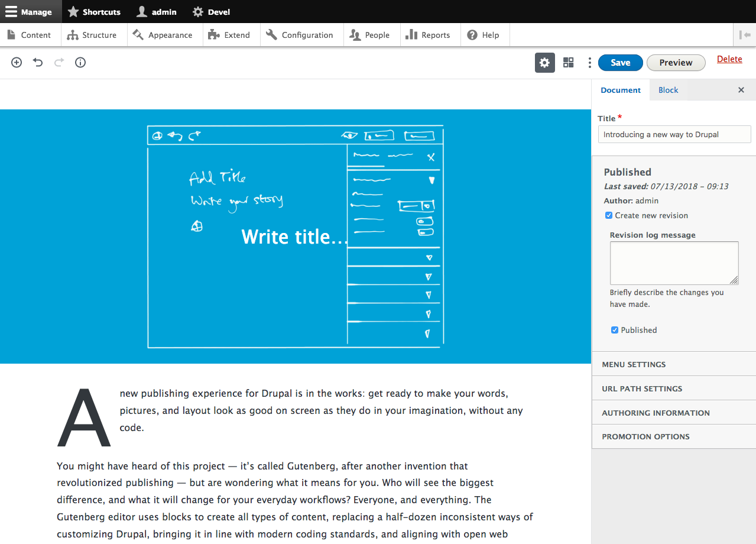Screen dimensions: 756x544
Task: Close the settings sidebar panel
Action: click(741, 90)
